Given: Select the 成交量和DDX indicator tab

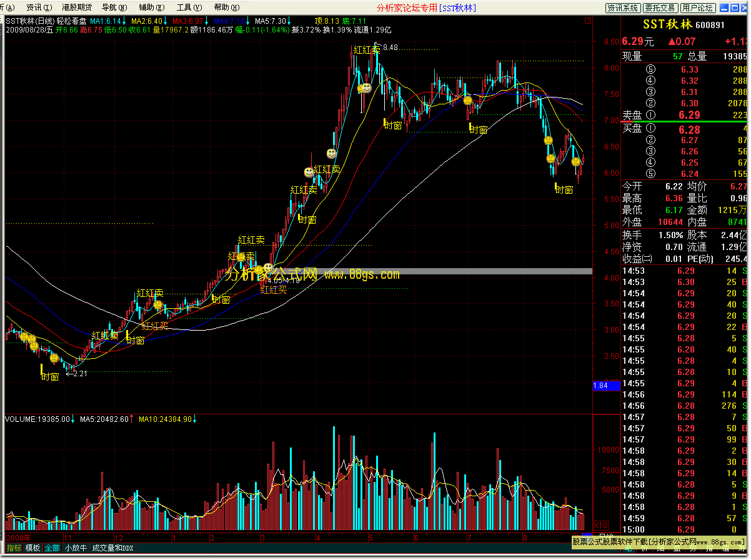Looking at the screenshot, I should pos(112,548).
